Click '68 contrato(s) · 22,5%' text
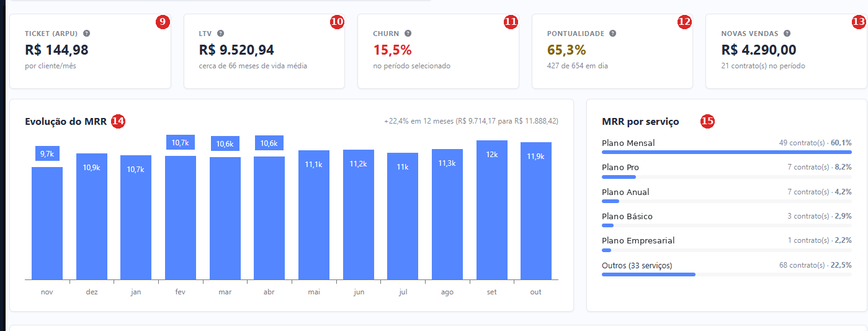The width and height of the screenshot is (868, 331). (815, 265)
